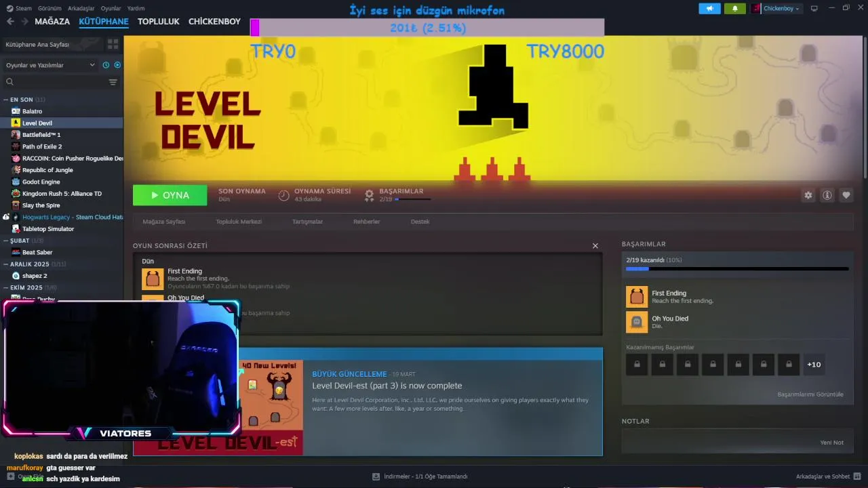This screenshot has width=868, height=488.
Task: Open advanced library filter options icon
Action: (x=113, y=82)
